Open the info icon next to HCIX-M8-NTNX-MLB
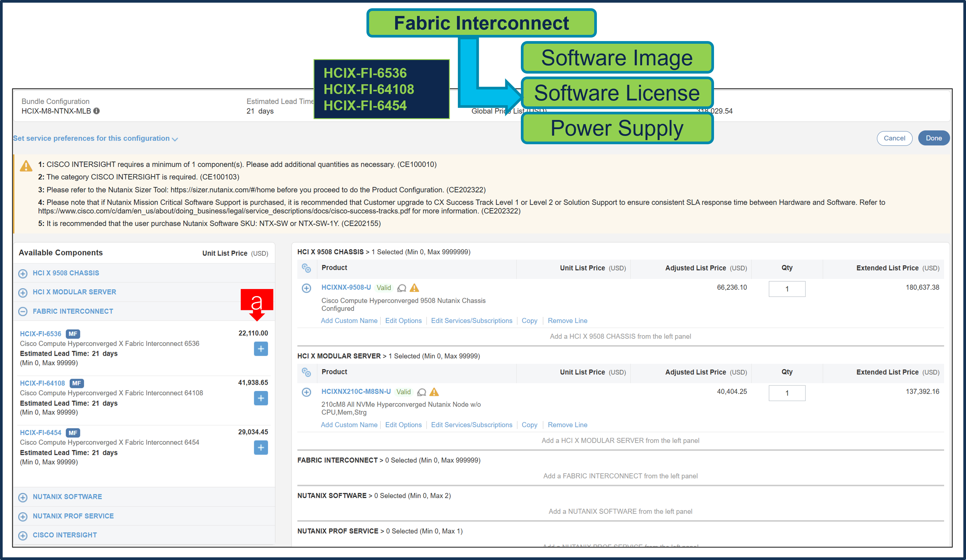The image size is (966, 560). pos(96,111)
